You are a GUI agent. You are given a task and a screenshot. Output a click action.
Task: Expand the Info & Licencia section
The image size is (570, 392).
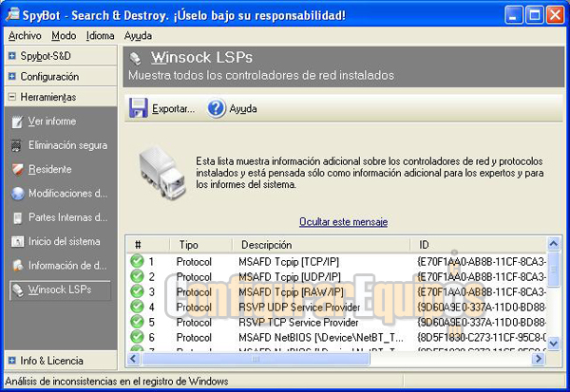coord(12,361)
